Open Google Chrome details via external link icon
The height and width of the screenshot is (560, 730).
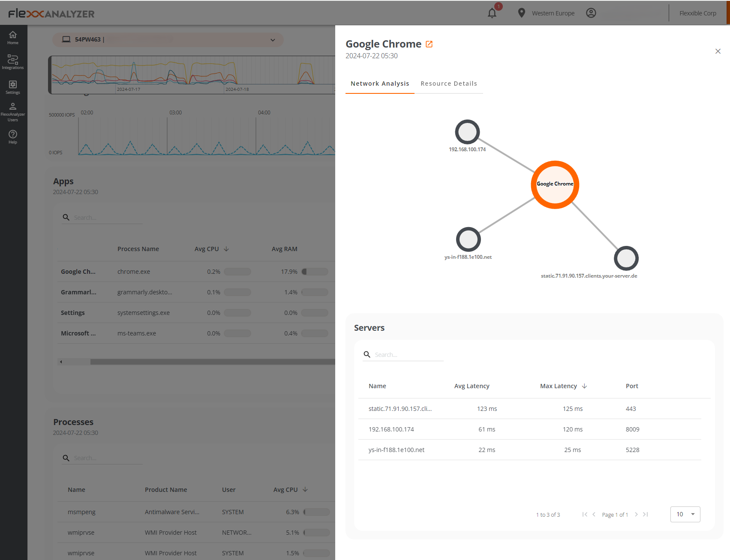(429, 44)
